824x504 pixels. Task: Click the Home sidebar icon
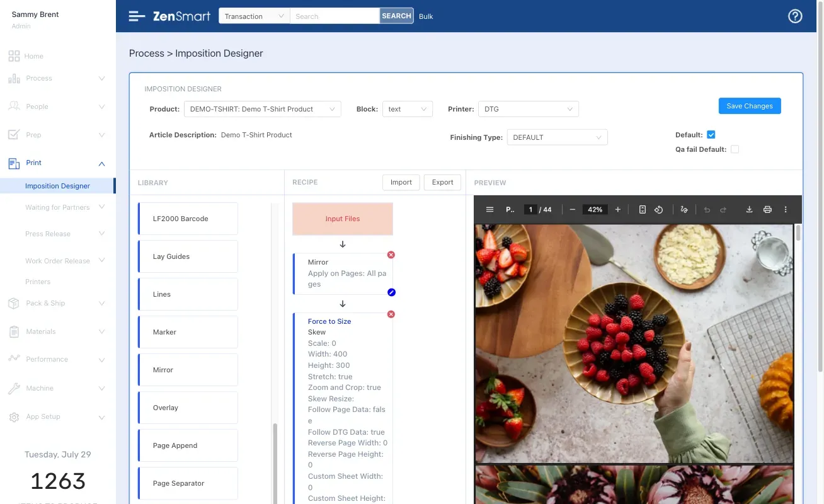(x=14, y=56)
